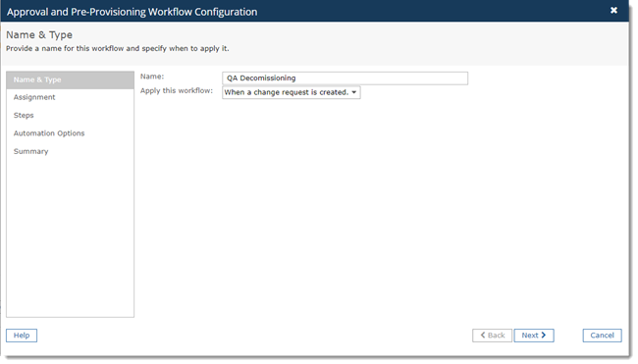Open the Assignment step

coord(34,97)
